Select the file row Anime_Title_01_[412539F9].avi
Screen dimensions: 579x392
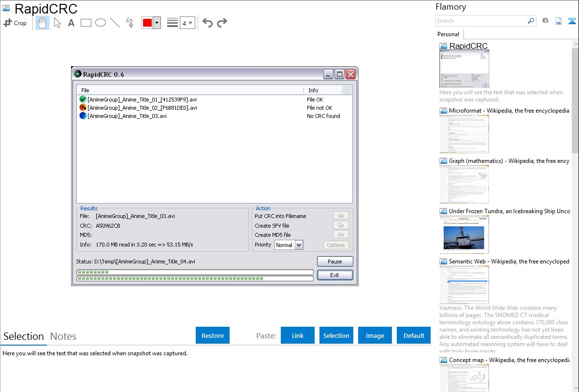pos(215,100)
